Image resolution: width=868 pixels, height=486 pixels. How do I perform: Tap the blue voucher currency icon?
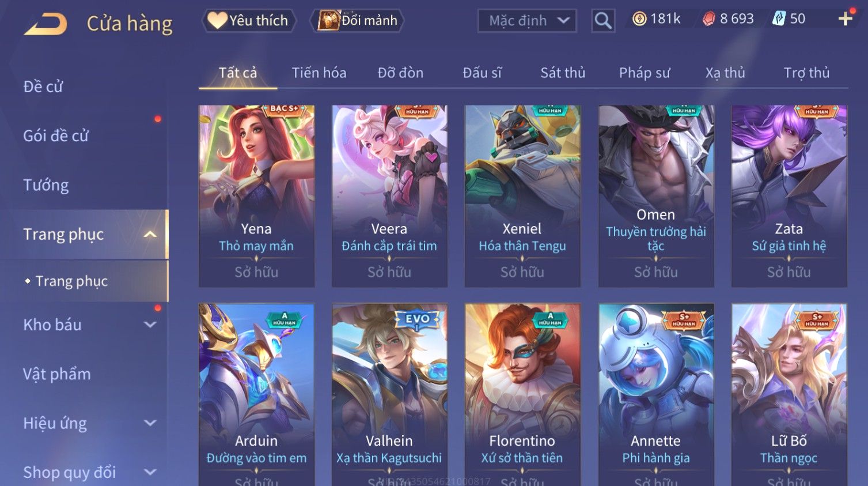click(779, 19)
